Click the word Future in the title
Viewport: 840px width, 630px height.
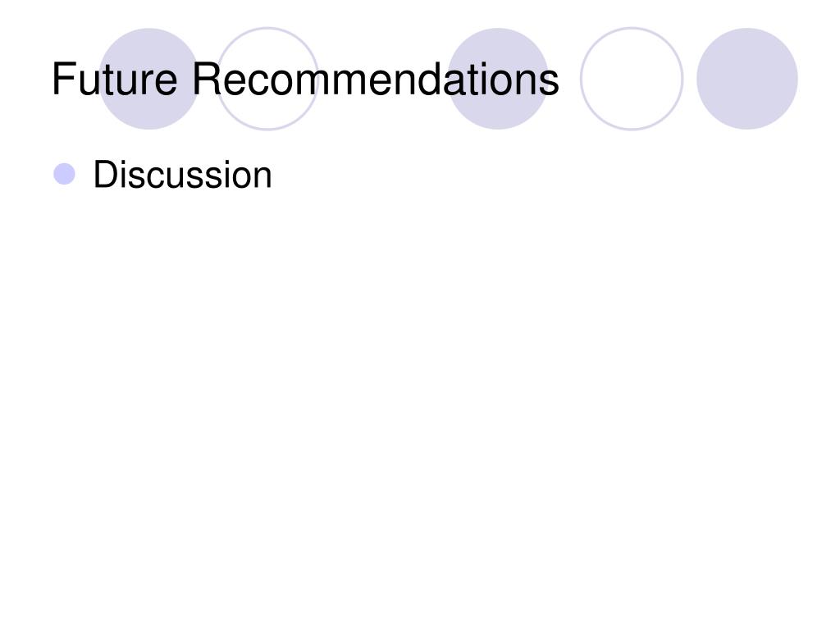115,80
